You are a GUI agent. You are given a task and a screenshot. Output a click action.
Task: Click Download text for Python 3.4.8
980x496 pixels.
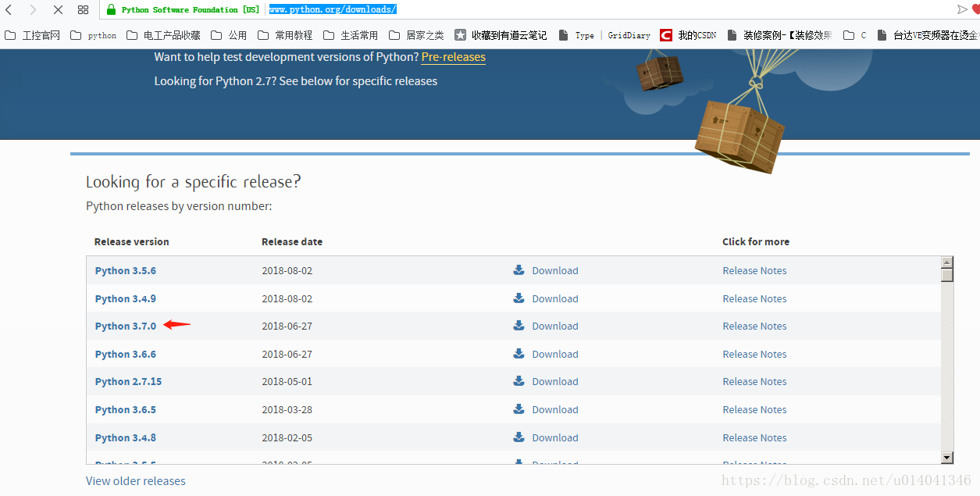(x=555, y=438)
